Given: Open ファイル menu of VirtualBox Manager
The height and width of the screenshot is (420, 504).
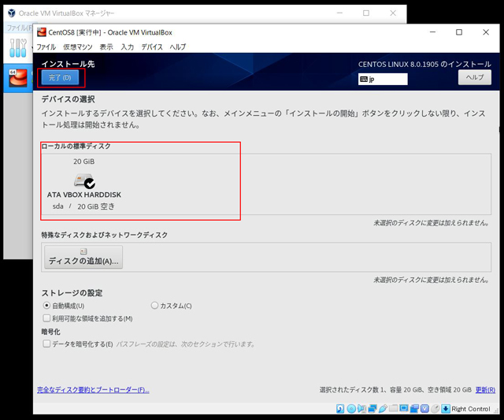Looking at the screenshot, I should coord(20,28).
